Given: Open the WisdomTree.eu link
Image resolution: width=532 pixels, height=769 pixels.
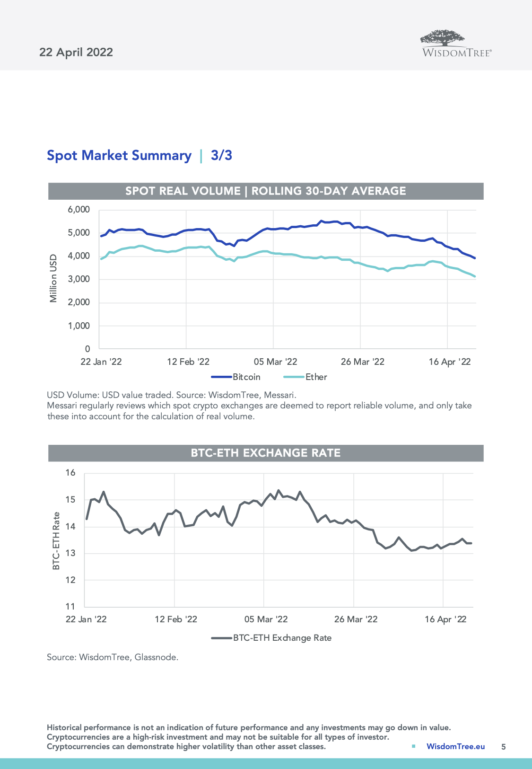Looking at the screenshot, I should (x=455, y=746).
